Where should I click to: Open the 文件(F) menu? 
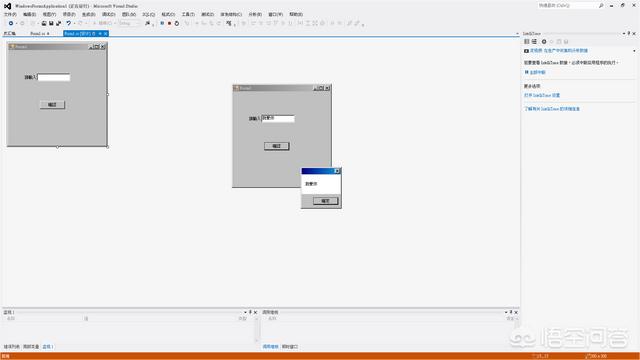(x=10, y=14)
